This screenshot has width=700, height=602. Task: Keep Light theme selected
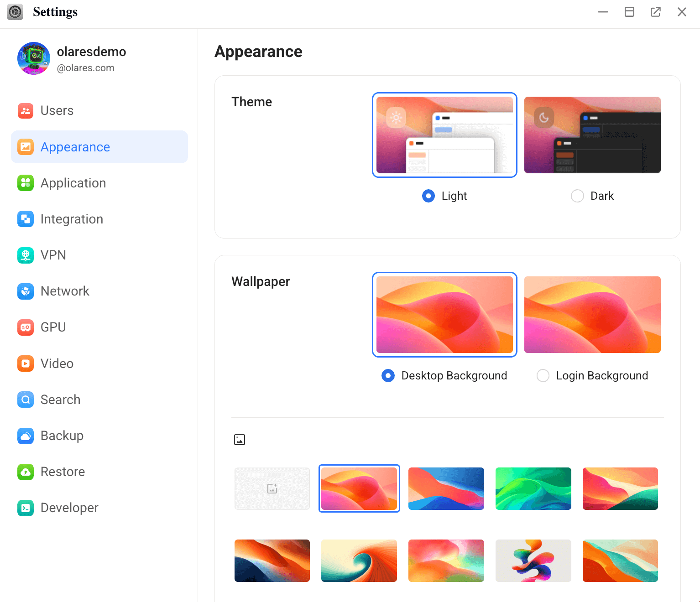[x=428, y=196]
